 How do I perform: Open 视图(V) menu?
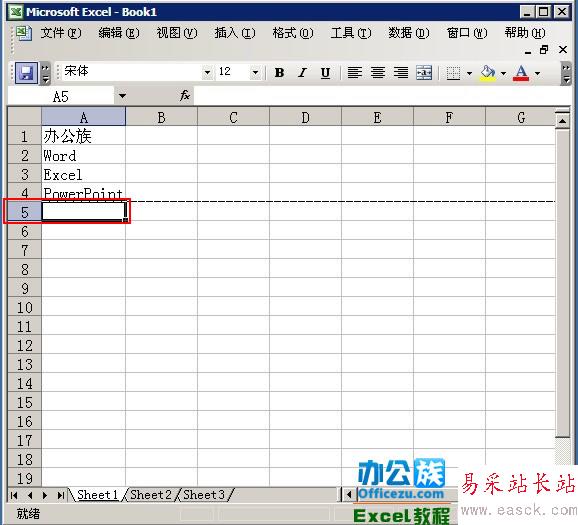[x=177, y=33]
